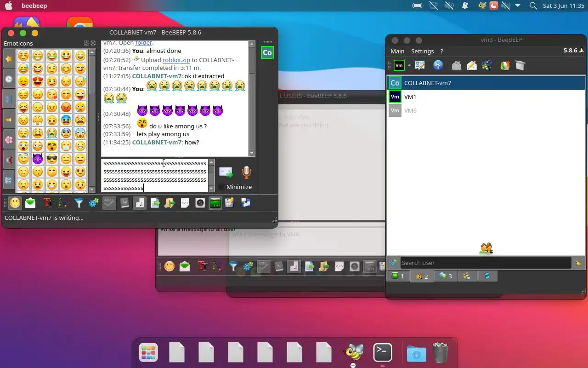Click the camera screenshot icon
This screenshot has width=588, height=368.
(x=200, y=203)
